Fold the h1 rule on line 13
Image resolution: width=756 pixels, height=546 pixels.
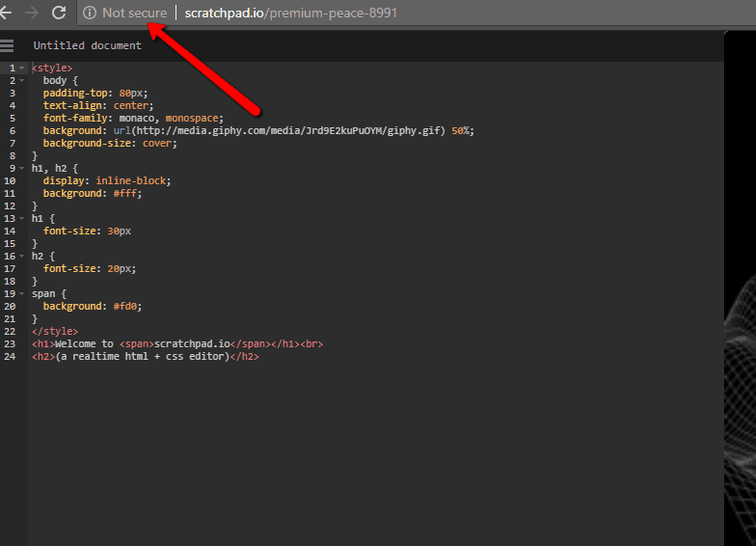(22, 219)
